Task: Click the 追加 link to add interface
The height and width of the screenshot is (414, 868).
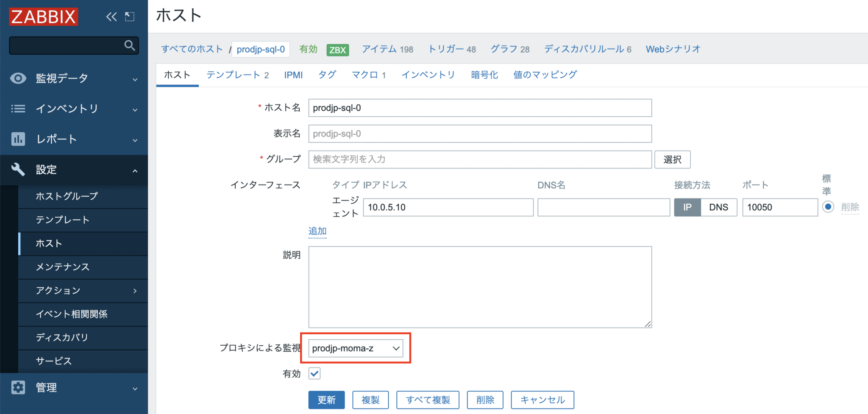Action: click(317, 231)
